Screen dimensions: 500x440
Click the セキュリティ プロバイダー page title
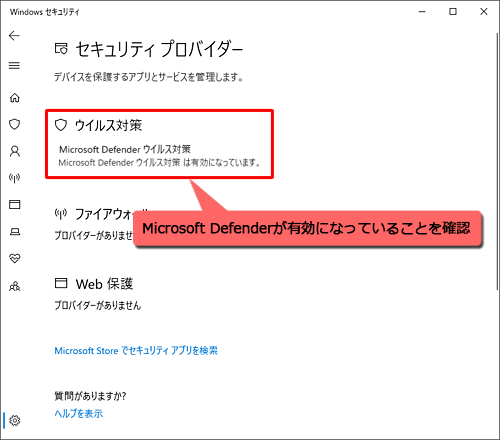159,49
